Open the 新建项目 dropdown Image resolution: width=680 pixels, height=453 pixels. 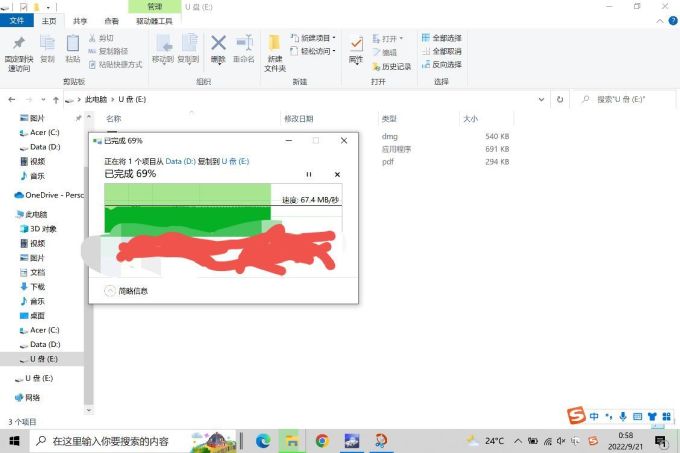click(313, 38)
